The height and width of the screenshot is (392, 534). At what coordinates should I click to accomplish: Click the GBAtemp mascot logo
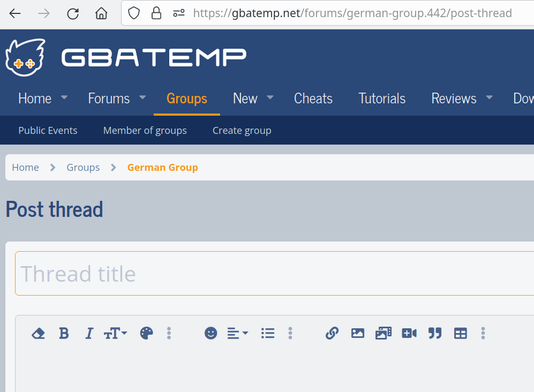(x=26, y=57)
